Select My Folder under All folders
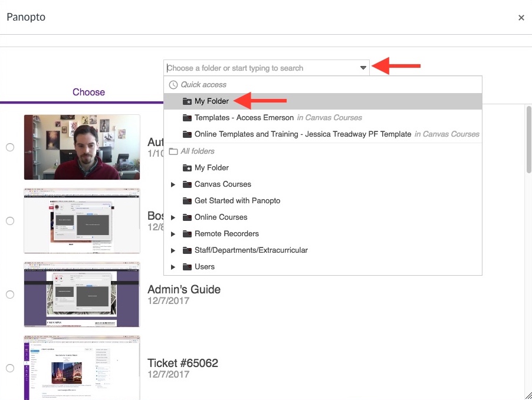Screen dimensions: 532x400 323,168
